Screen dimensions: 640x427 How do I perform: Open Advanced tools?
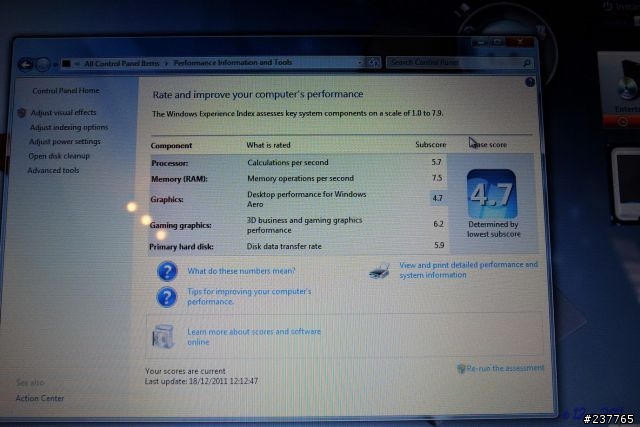(53, 170)
